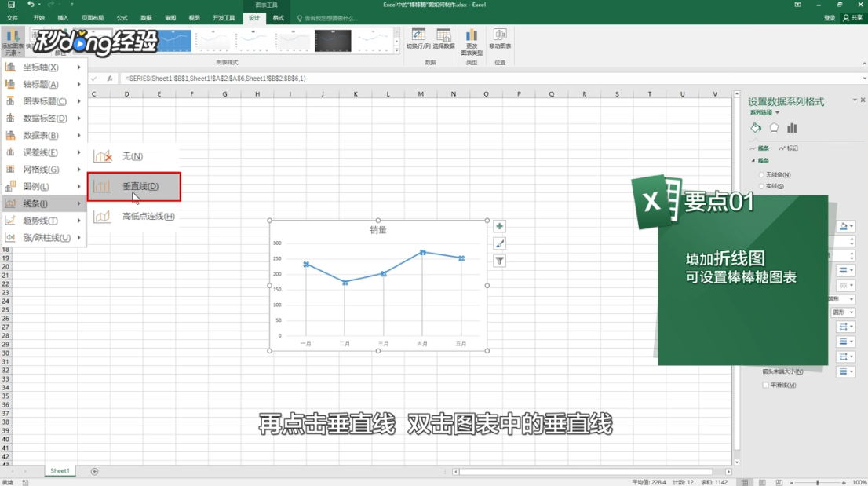Choose High-Low Lines (H) in the Lines submenu
This screenshot has height=486, width=868.
click(133, 217)
